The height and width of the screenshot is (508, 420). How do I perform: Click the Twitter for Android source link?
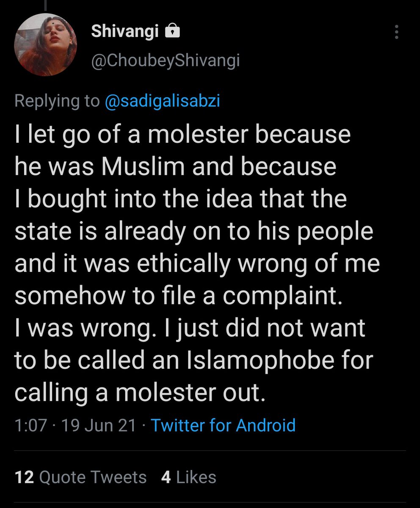(223, 425)
